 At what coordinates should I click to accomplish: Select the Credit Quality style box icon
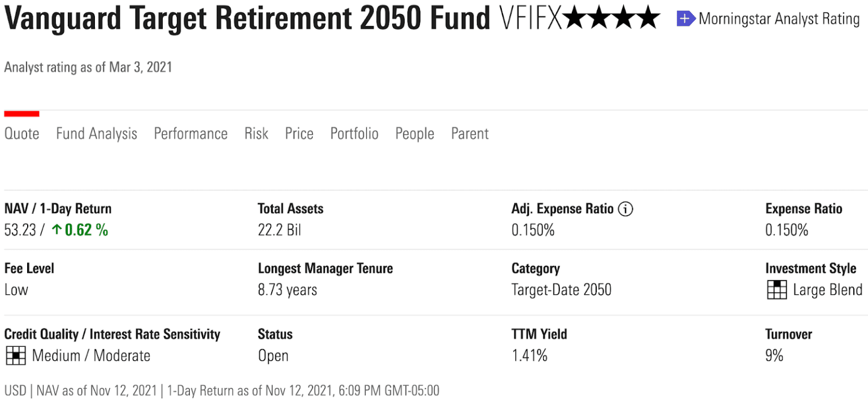(16, 355)
